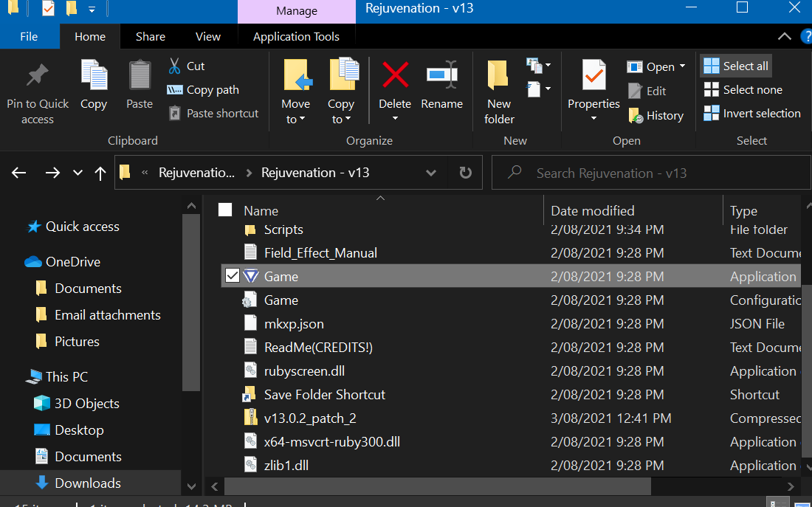Select the Home ribbon tab
812x507 pixels.
click(90, 37)
